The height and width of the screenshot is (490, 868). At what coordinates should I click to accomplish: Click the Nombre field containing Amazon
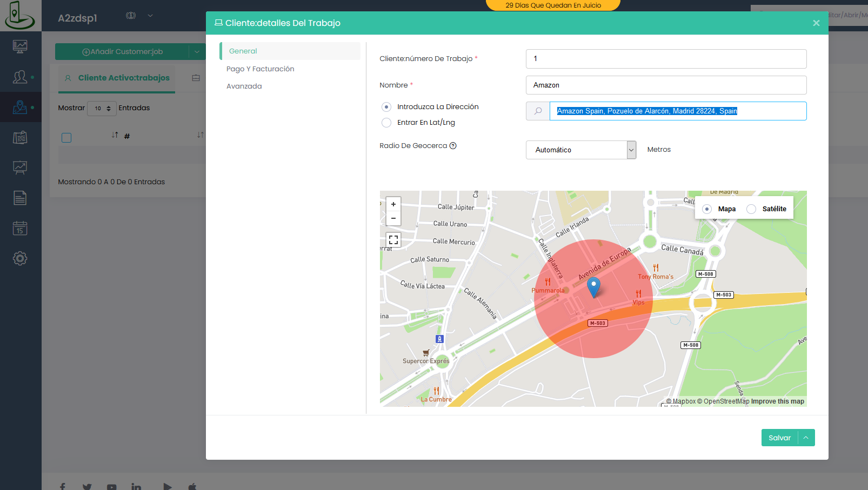pos(666,85)
